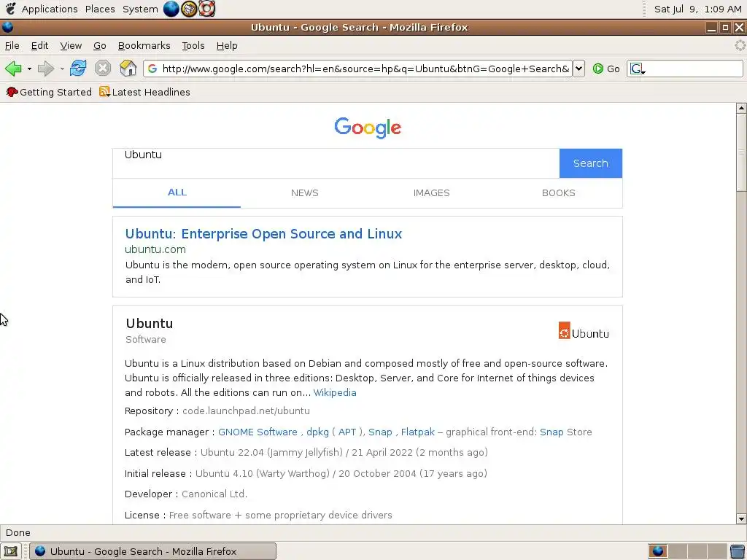
Task: Click the Forward arrow button
Action: coord(46,69)
